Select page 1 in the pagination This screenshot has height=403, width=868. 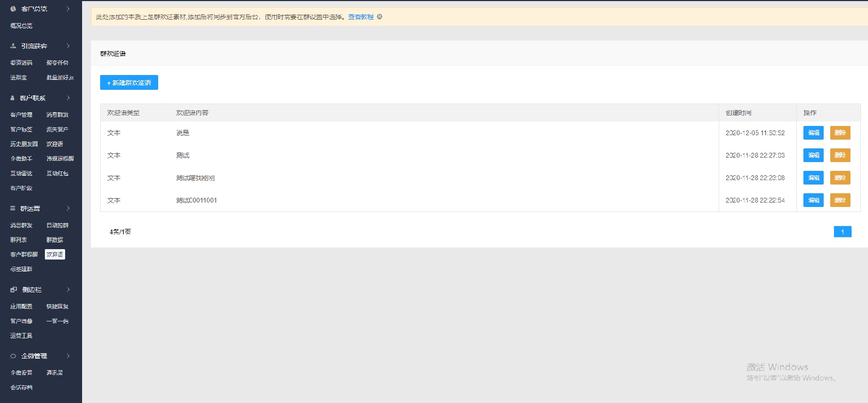click(842, 232)
